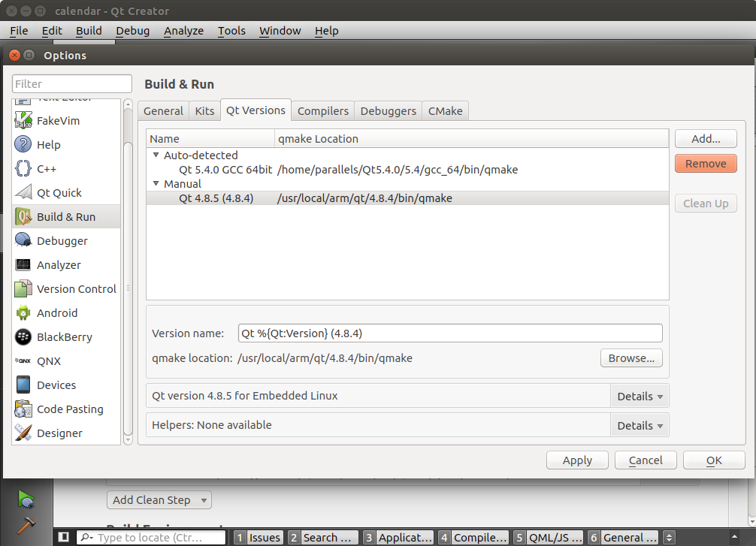This screenshot has height=546, width=756.
Task: Collapse the Auto-detected group
Action: [156, 155]
